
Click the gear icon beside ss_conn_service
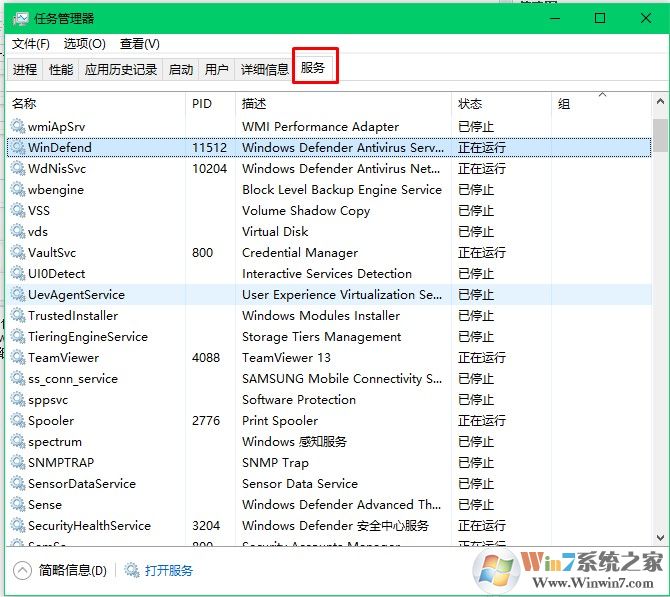pos(18,378)
